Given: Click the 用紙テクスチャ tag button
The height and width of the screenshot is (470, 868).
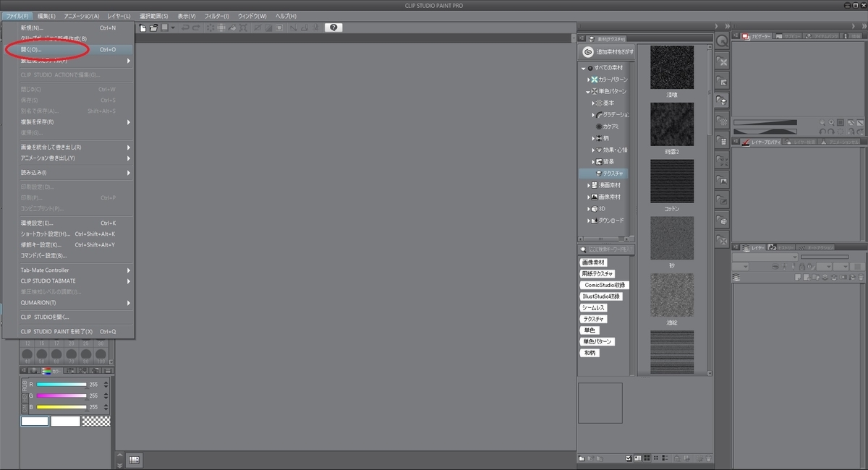Looking at the screenshot, I should pyautogui.click(x=597, y=274).
